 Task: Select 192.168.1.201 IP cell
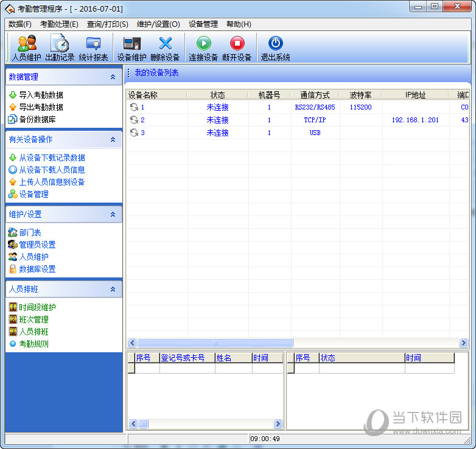(x=415, y=120)
